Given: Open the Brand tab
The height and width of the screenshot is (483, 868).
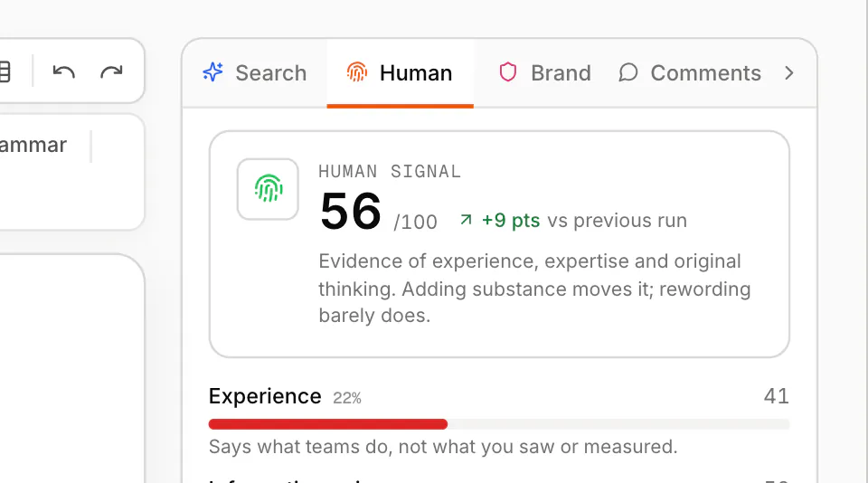Looking at the screenshot, I should pos(545,73).
